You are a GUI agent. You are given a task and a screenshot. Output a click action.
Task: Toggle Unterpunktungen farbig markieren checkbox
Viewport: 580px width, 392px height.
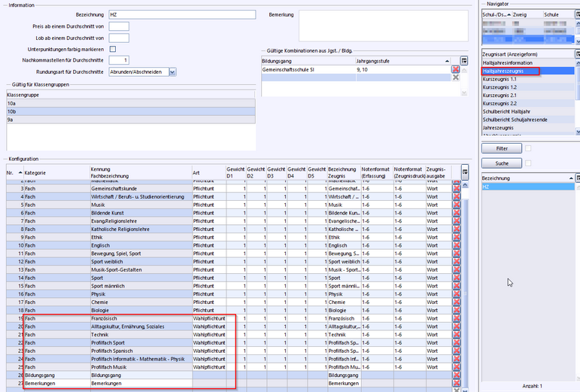pos(113,49)
